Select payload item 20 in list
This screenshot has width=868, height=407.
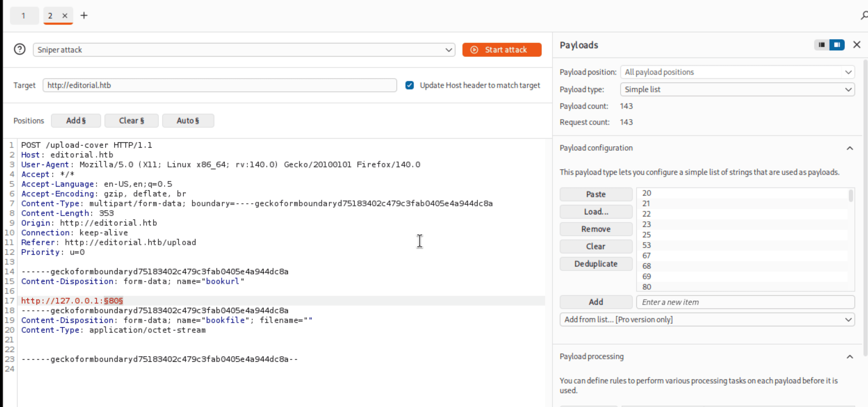pos(742,193)
